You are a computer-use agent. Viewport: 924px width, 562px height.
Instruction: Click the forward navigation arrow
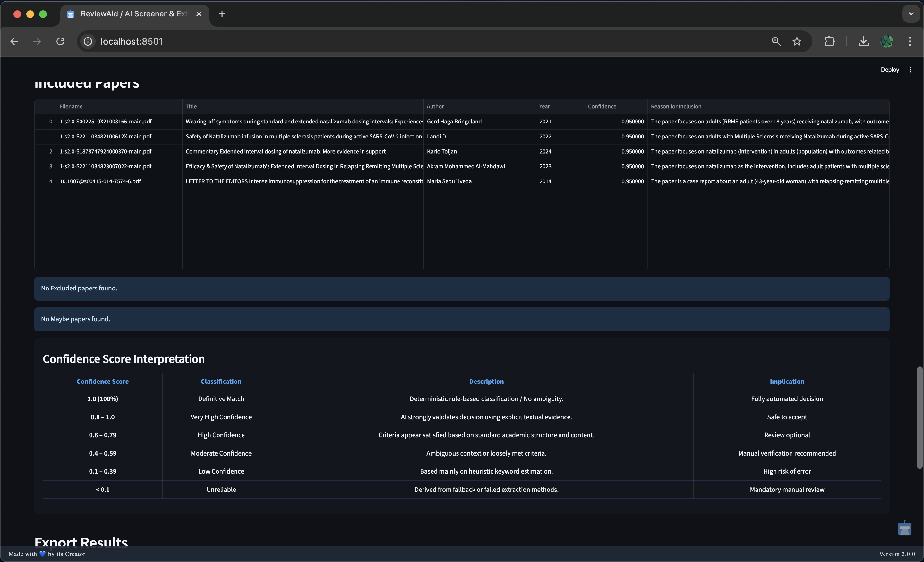pos(36,41)
